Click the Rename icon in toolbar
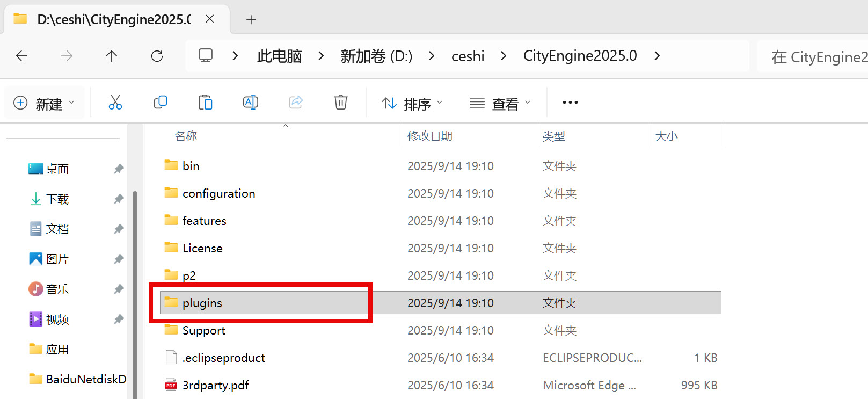Screen dimensions: 868x399 (251, 102)
